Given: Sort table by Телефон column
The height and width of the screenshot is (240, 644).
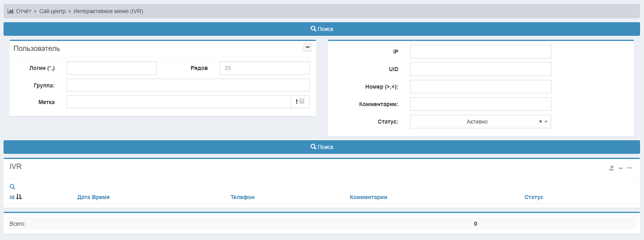Looking at the screenshot, I should click(243, 197).
